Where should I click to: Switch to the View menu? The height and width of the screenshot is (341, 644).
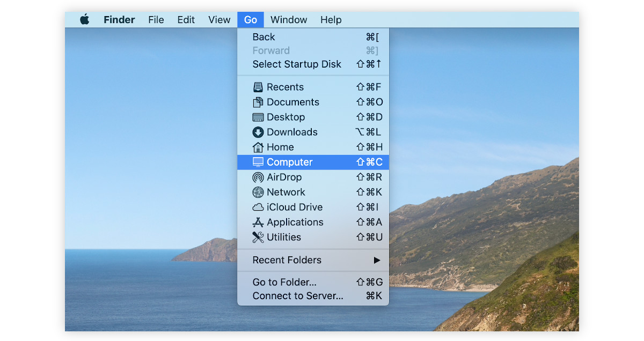(219, 19)
